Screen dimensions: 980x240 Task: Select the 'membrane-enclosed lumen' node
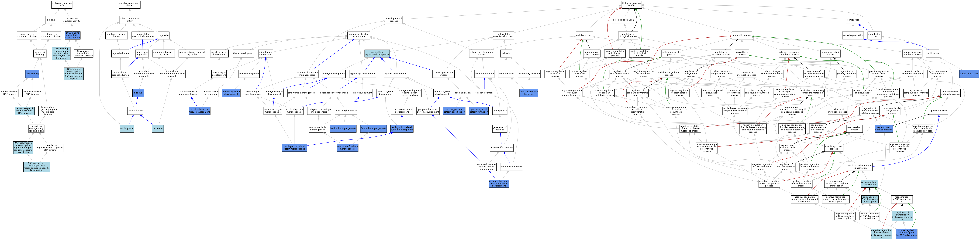(x=116, y=35)
